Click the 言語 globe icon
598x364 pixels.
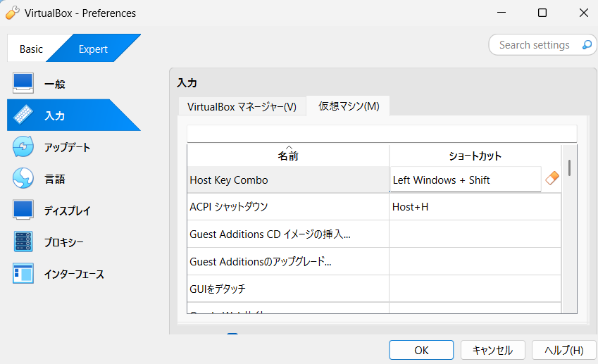[x=23, y=178]
